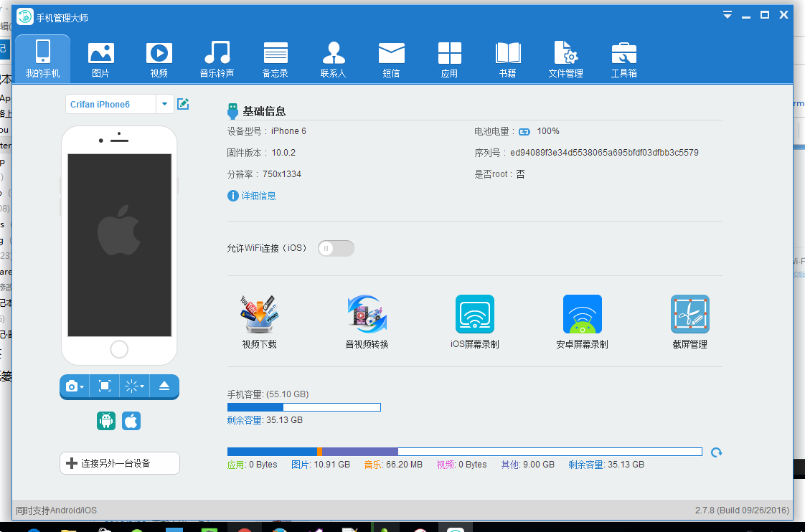Click the 手机管理大师 app logo
805x532 pixels.
click(x=24, y=17)
